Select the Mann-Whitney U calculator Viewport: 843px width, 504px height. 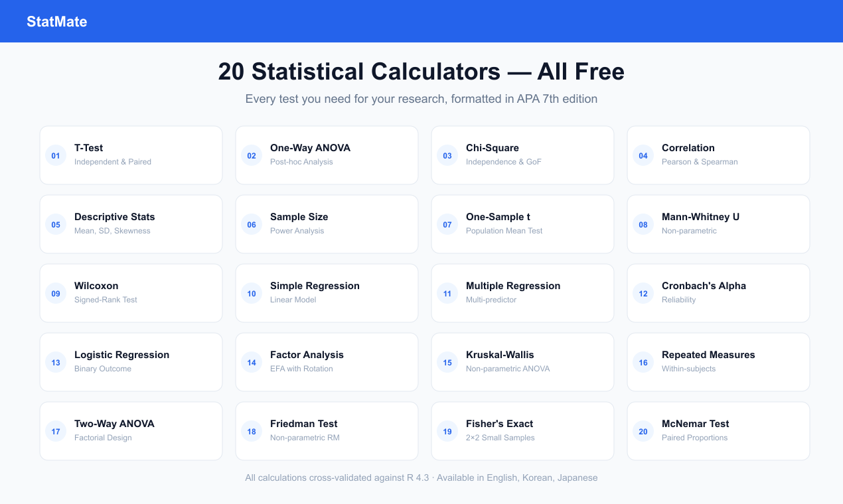click(x=718, y=224)
